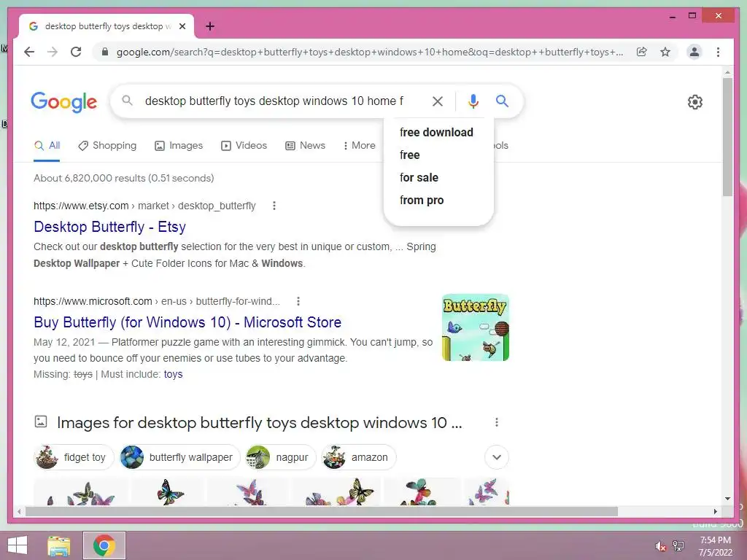Go back to the previous page
Image resolution: width=747 pixels, height=560 pixels.
click(x=29, y=52)
